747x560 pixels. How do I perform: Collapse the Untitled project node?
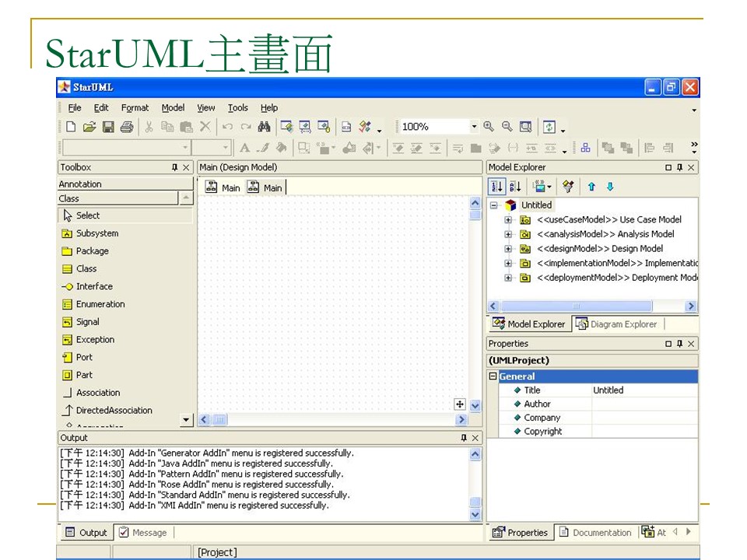click(x=493, y=205)
